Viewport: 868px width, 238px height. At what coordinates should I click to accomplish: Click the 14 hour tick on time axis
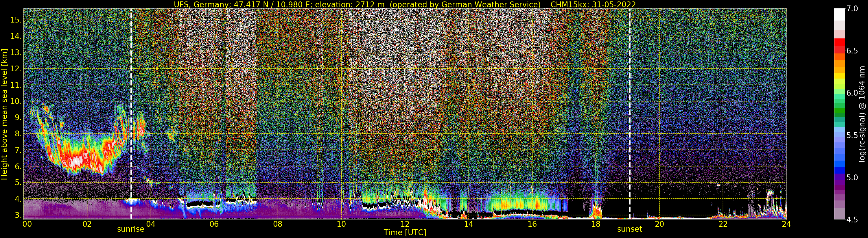(x=468, y=224)
